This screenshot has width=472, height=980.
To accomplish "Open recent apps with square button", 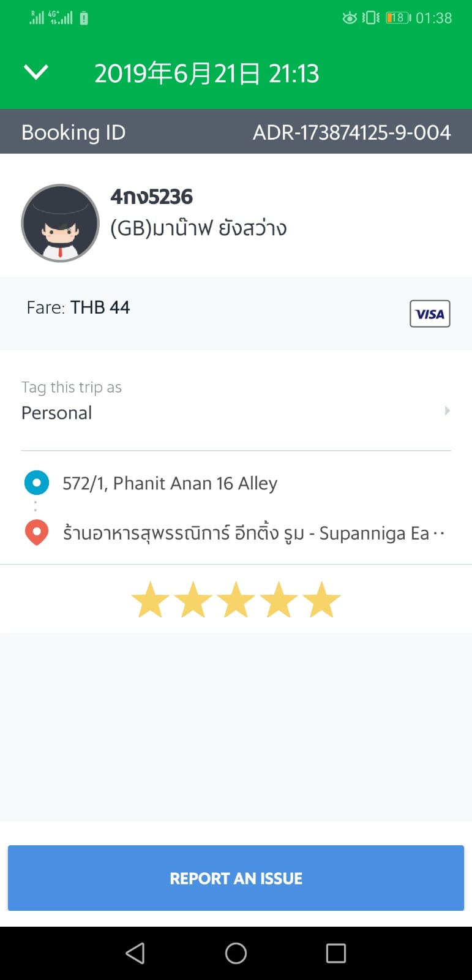I will [335, 953].
